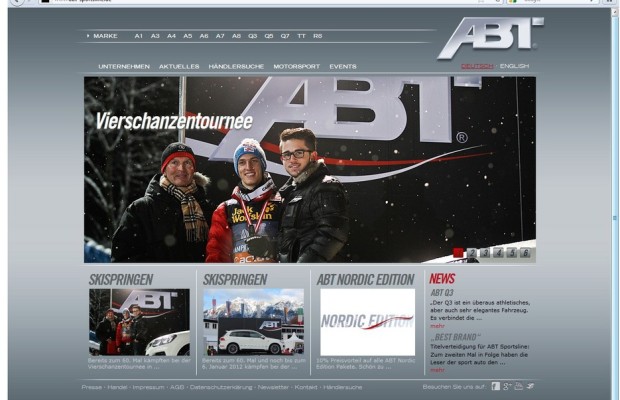
Task: Jump to slide 2 in banner
Action: coord(472,253)
